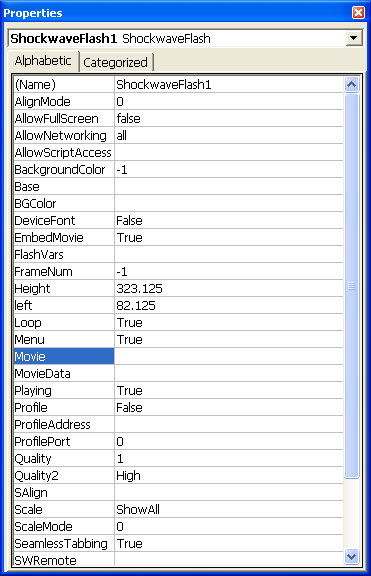Select the BackgroundColor property
371x576 pixels.
point(64,169)
